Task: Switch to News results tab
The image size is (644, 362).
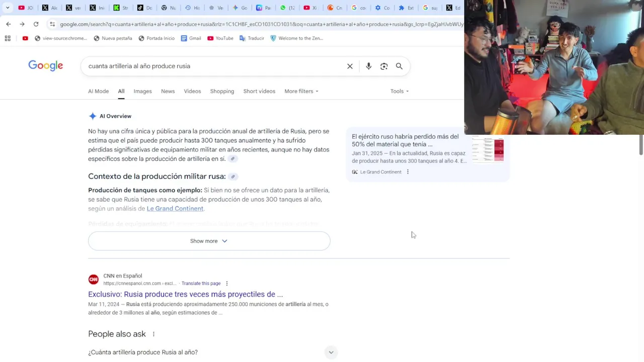Action: pos(168,91)
